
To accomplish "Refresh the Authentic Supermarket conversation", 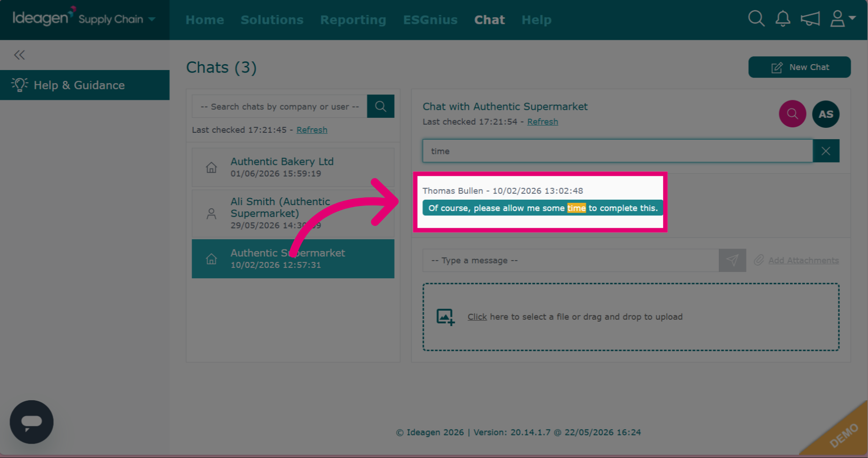I will tap(542, 122).
